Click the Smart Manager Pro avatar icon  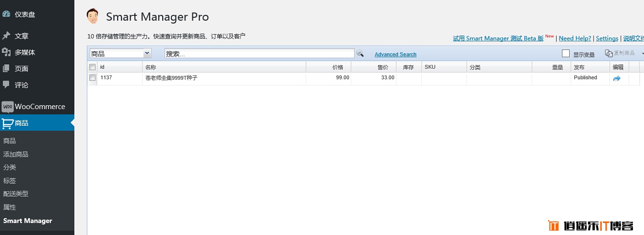93,16
